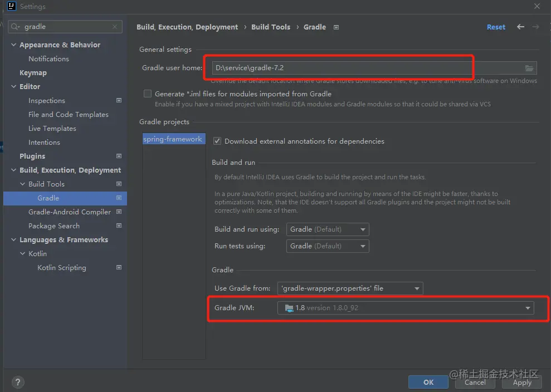Navigate forward with the right arrow
551x392 pixels.
(x=535, y=27)
